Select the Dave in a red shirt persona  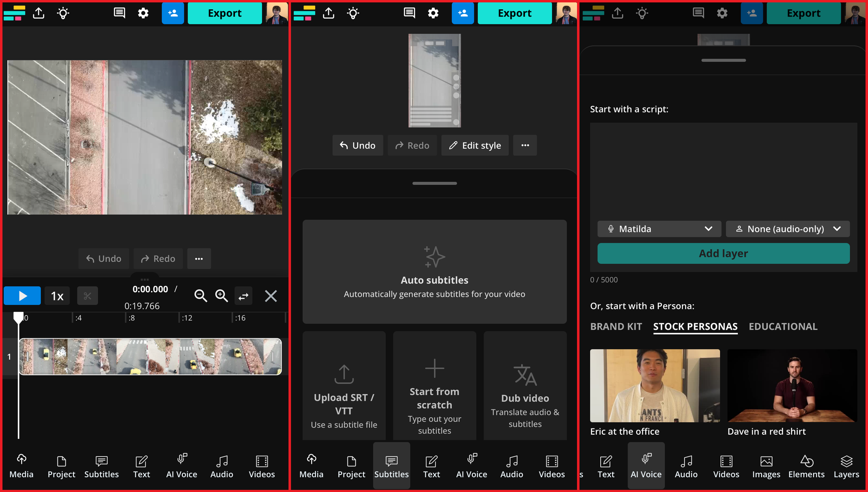(x=792, y=386)
